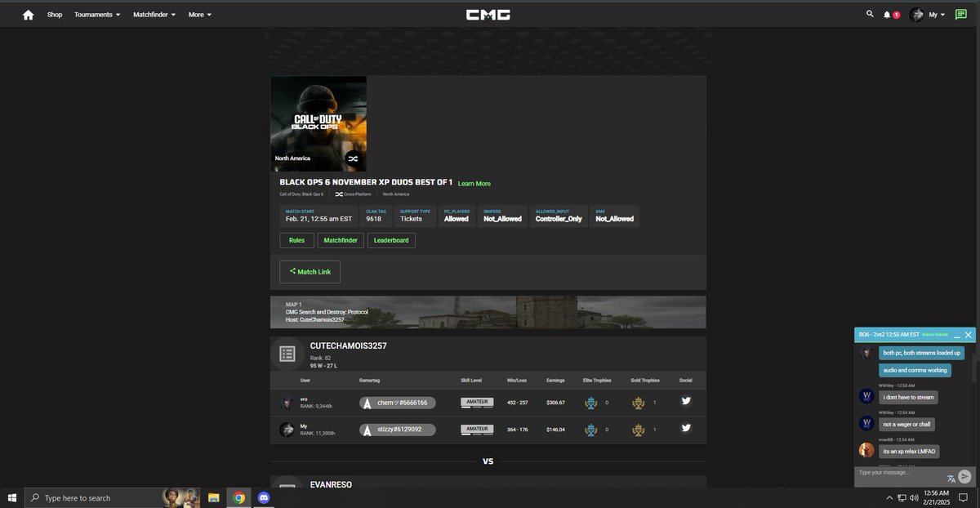Click My's AMATEUR skill badge
Screen dimensions: 980x508
tap(478, 429)
